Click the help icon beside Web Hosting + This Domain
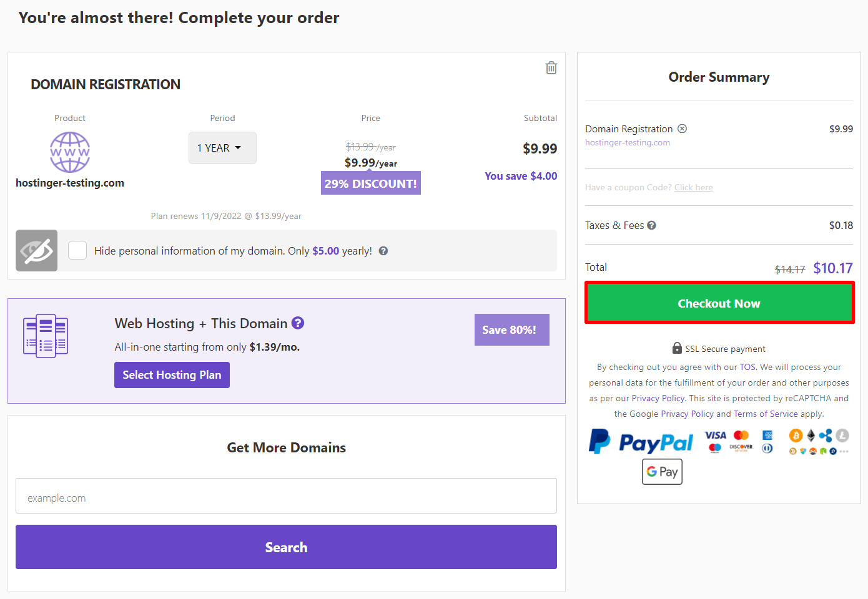This screenshot has height=599, width=868. tap(298, 323)
